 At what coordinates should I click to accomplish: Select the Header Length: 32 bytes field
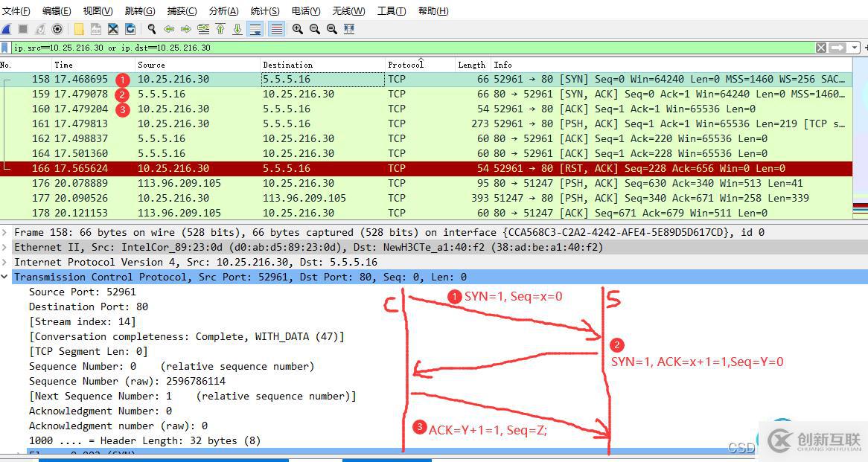coord(144,441)
